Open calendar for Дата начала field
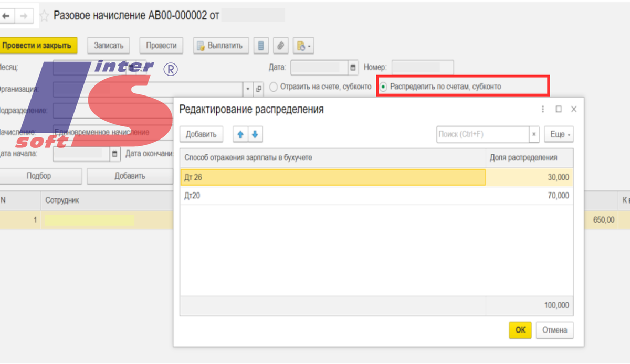Screen dimensions: 630x364 (x=115, y=154)
